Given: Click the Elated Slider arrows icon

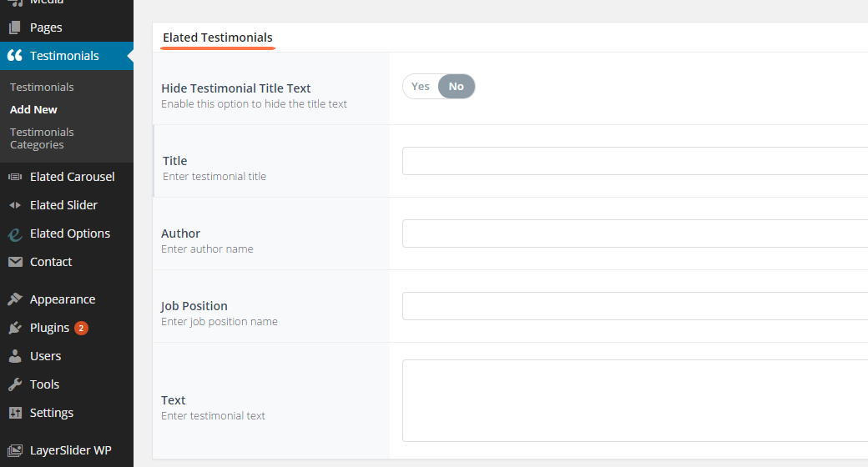Looking at the screenshot, I should (x=15, y=205).
